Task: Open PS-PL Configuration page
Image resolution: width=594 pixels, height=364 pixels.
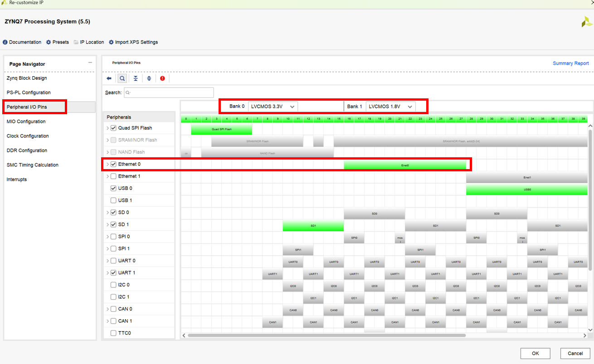Action: 29,92
